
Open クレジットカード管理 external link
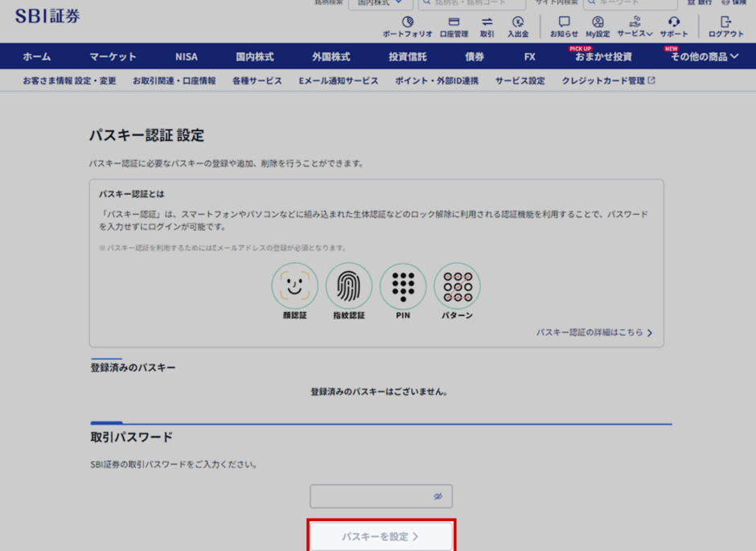609,80
